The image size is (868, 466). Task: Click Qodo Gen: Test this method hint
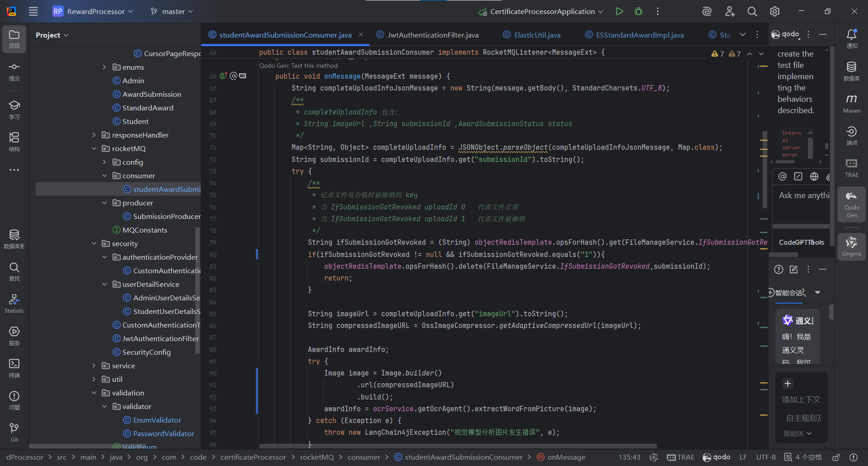pyautogui.click(x=298, y=66)
